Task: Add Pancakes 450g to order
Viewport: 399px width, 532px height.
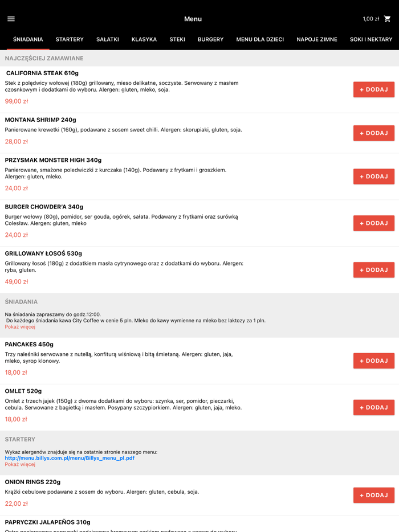Action: coord(373,361)
